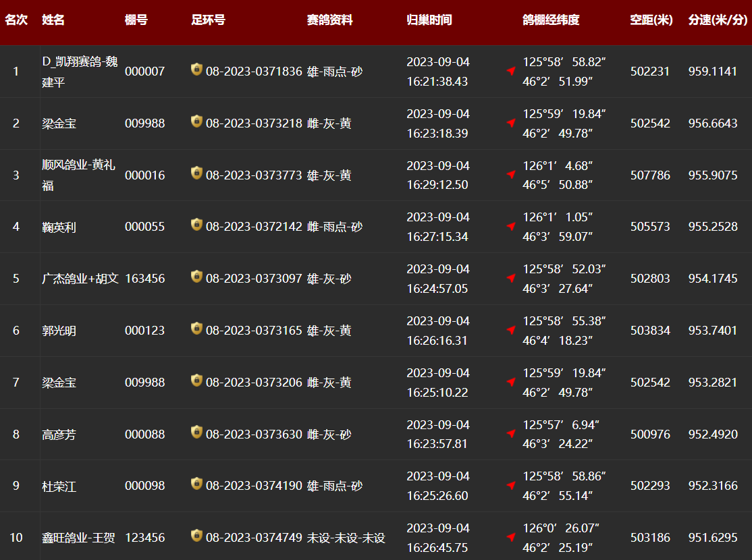Click the 足环号 column header

pos(209,20)
